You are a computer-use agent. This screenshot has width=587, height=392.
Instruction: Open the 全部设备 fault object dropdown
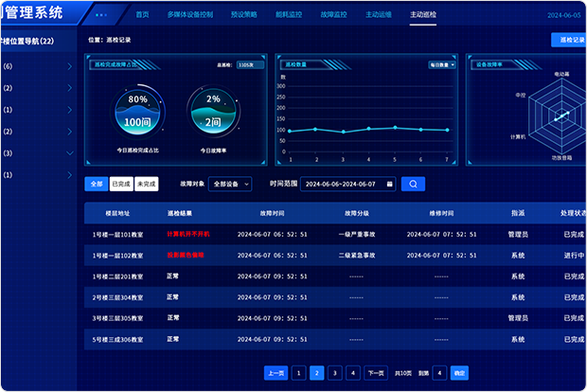tap(231, 184)
